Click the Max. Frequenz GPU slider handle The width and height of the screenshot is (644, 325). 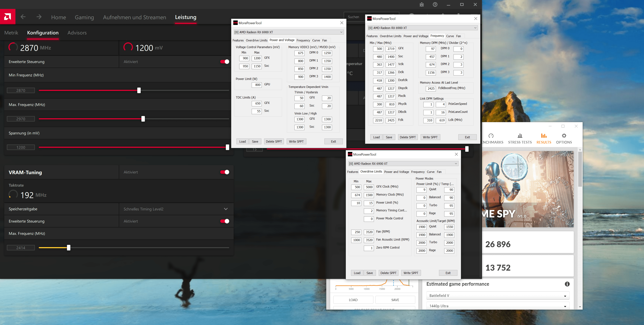[143, 119]
